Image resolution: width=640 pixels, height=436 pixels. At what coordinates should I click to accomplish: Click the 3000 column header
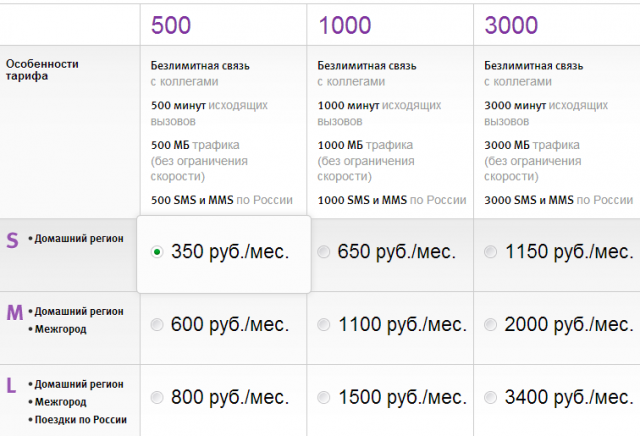tap(511, 25)
